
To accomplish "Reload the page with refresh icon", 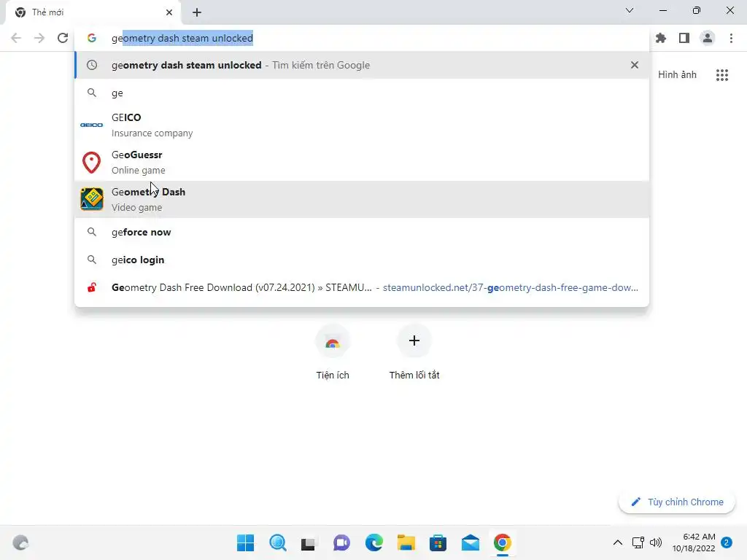I will [x=63, y=38].
